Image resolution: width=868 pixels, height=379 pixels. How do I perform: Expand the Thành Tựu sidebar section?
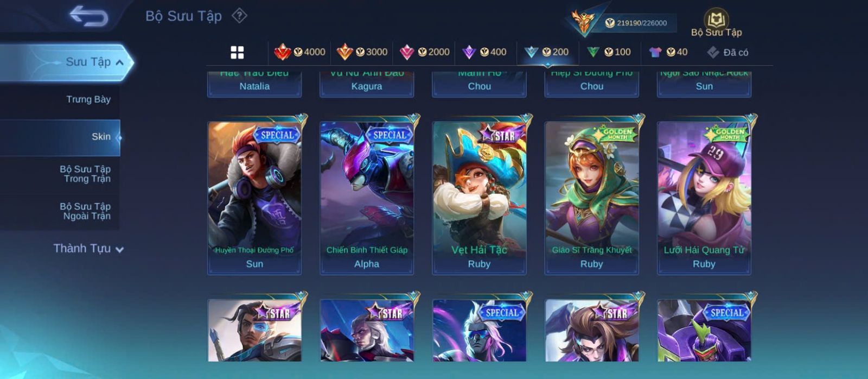[x=88, y=249]
